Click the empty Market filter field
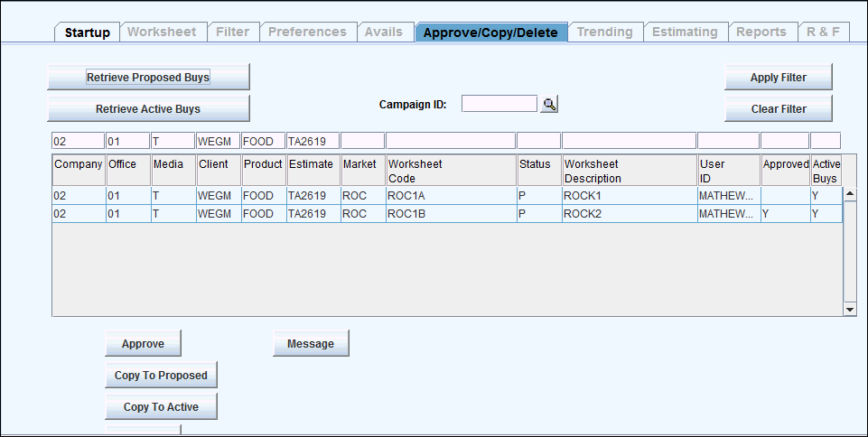This screenshot has height=437, width=868. click(x=362, y=141)
